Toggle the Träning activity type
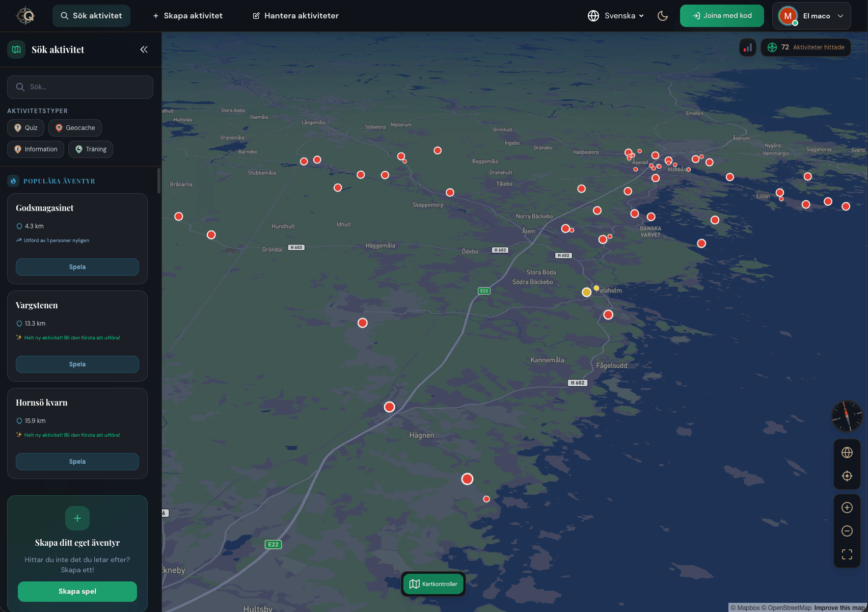Viewport: 868px width, 612px height. [x=90, y=149]
